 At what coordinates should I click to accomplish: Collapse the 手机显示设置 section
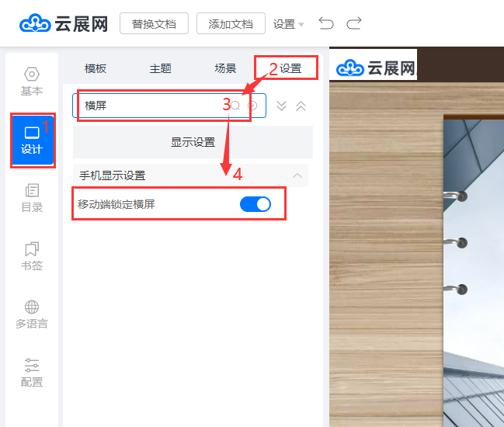click(297, 175)
